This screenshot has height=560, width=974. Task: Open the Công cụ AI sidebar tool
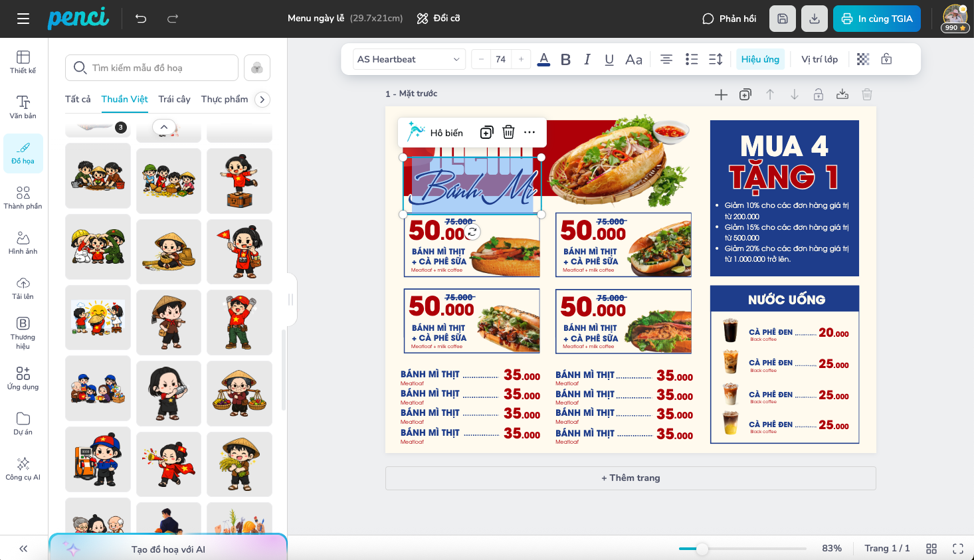23,468
